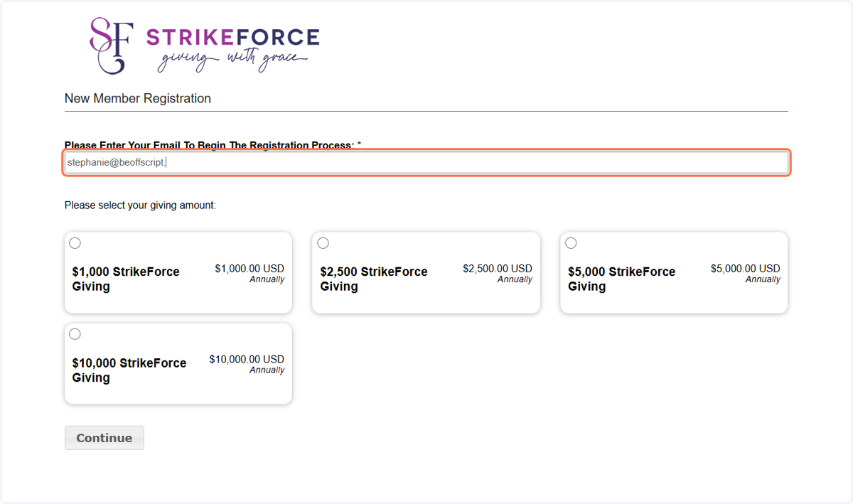Click the '$1,000.00 USD' price text
This screenshot has width=853, height=504.
250,269
